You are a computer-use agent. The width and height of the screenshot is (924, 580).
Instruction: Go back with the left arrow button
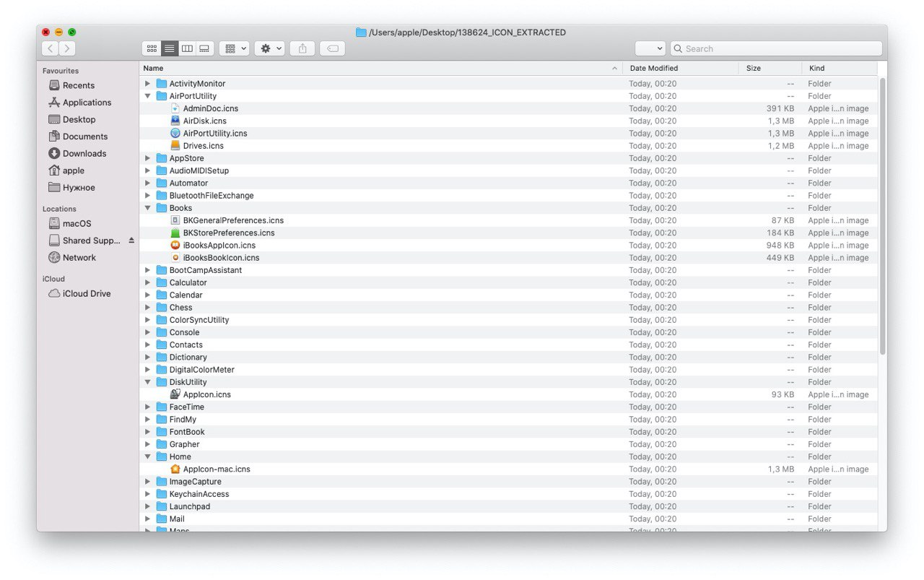(50, 48)
